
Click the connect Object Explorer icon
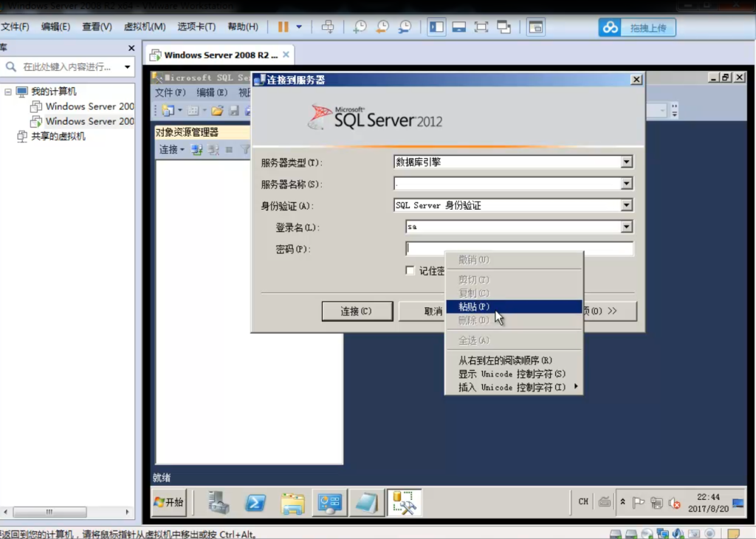(x=196, y=150)
